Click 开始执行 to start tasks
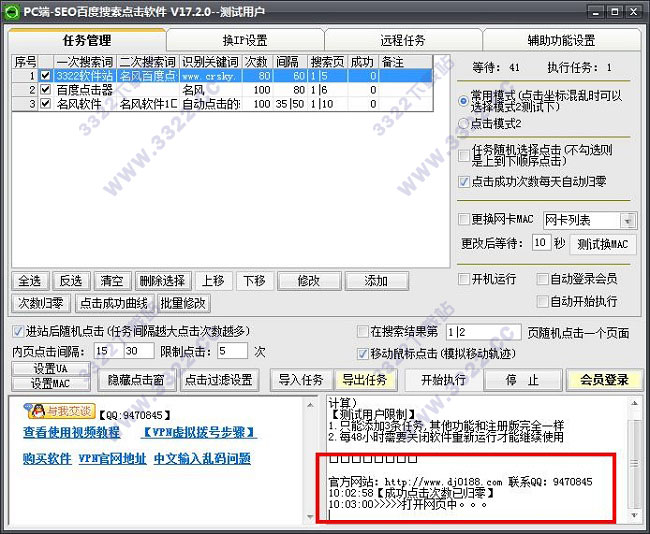Image resolution: width=650 pixels, height=534 pixels. pos(444,380)
